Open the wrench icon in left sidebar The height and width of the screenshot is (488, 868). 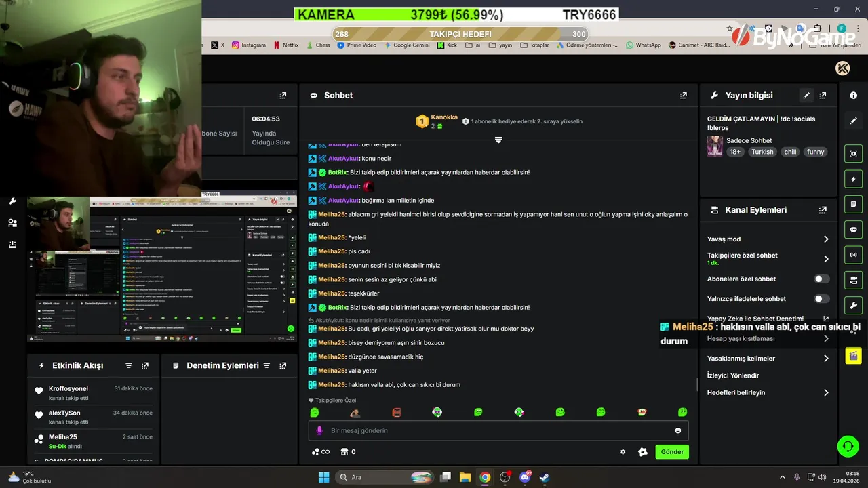[12, 201]
